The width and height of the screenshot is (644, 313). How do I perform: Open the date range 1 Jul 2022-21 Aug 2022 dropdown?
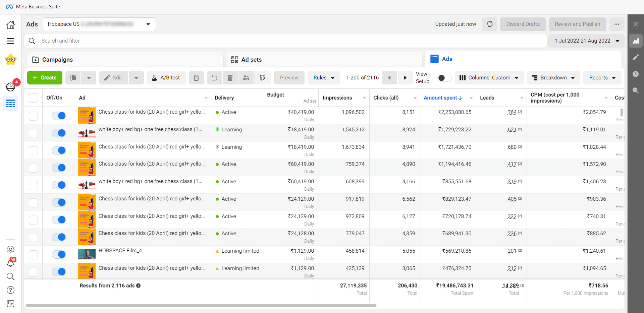(587, 41)
